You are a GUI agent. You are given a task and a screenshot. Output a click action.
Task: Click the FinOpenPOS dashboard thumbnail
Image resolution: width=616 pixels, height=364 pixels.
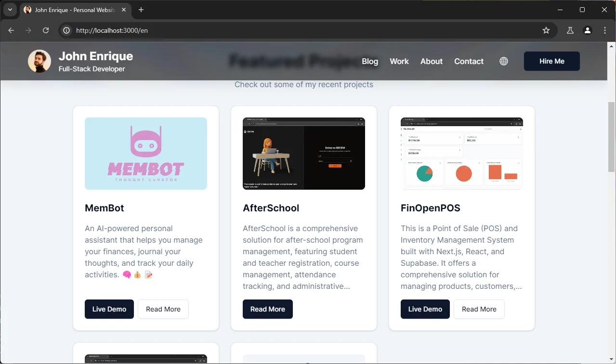point(462,154)
